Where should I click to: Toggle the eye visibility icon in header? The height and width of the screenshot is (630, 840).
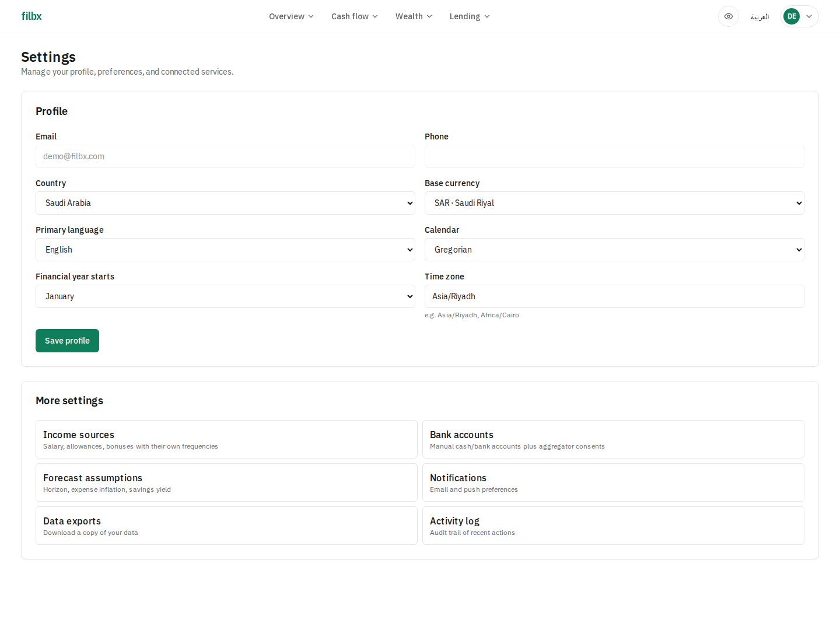click(729, 16)
